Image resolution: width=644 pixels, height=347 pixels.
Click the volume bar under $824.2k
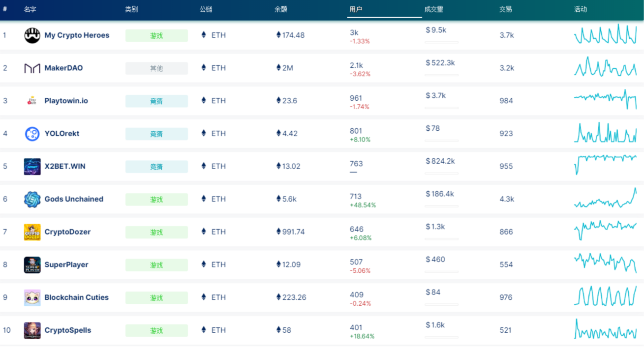pos(441,173)
